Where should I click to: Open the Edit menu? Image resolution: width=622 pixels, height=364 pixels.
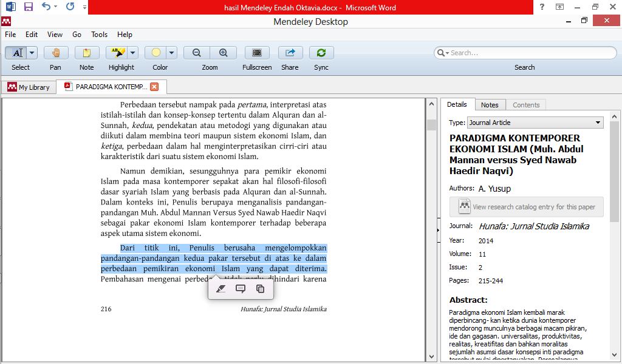[x=32, y=35]
